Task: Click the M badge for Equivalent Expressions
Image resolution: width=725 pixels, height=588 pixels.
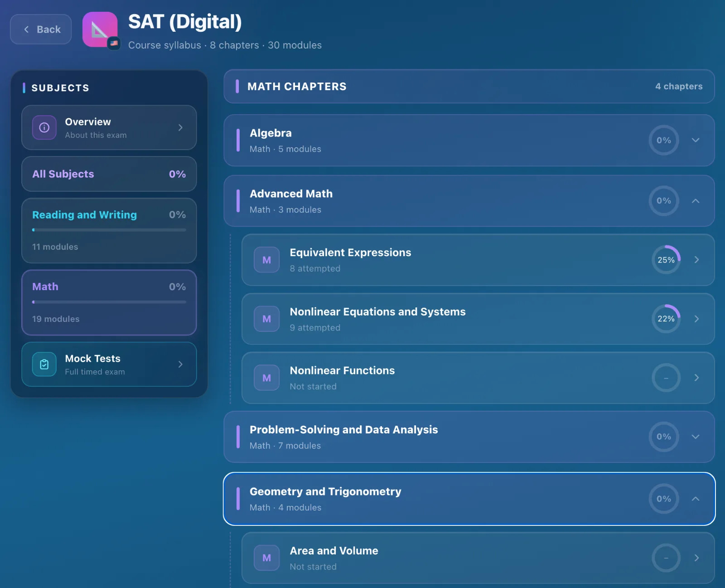Action: point(267,260)
